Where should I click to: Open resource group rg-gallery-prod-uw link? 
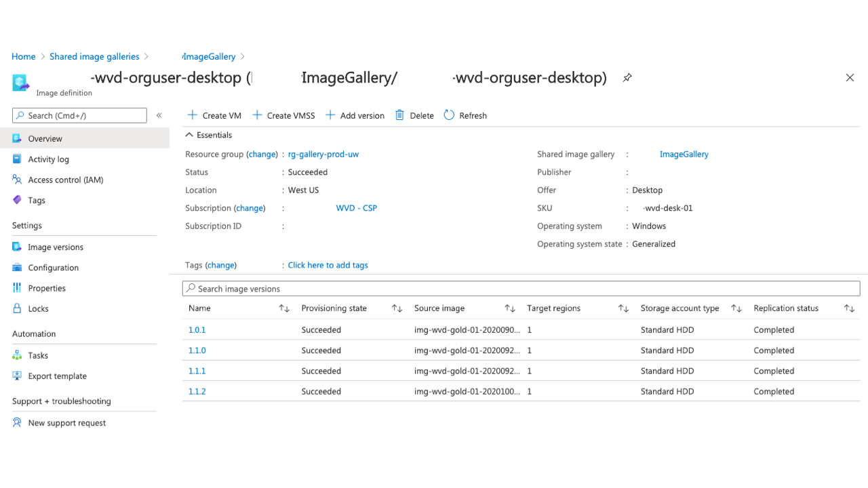point(323,155)
